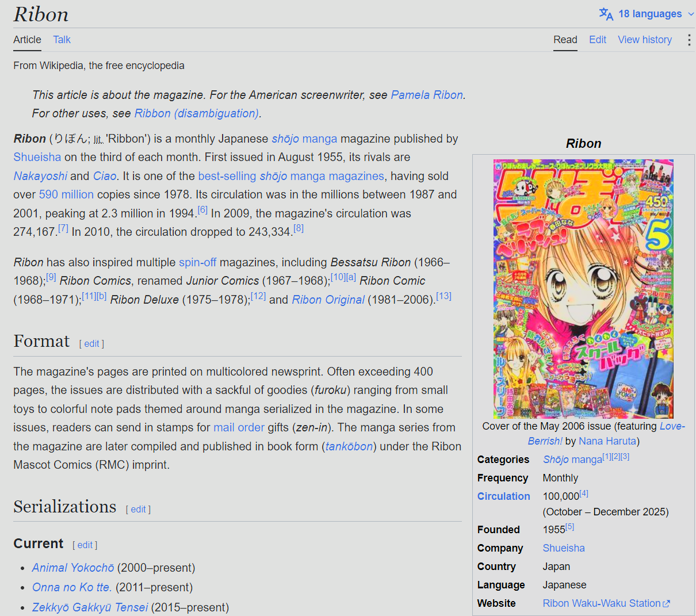
Task: Open the spin-off link
Action: 197,262
